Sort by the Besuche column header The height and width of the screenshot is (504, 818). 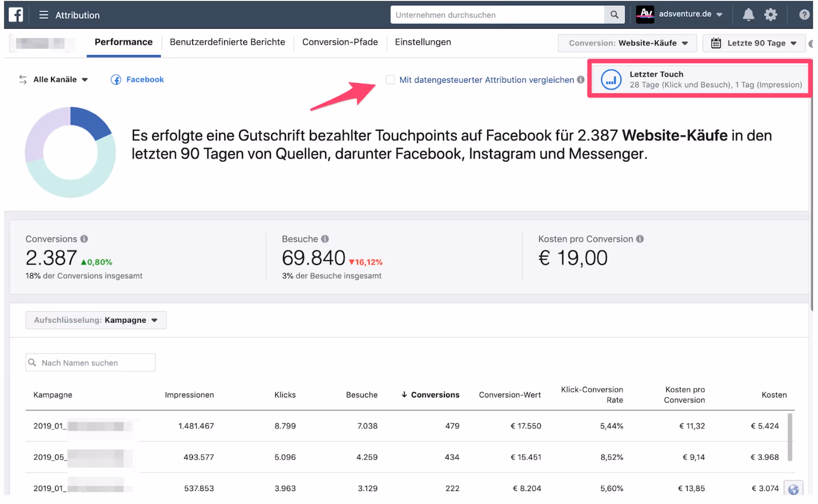pyautogui.click(x=362, y=395)
